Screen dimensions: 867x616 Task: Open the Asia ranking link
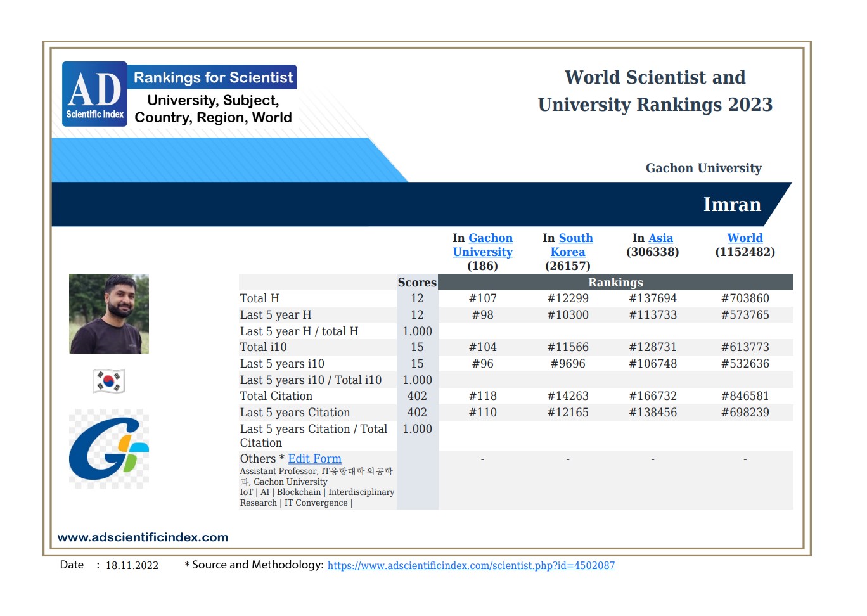[660, 238]
